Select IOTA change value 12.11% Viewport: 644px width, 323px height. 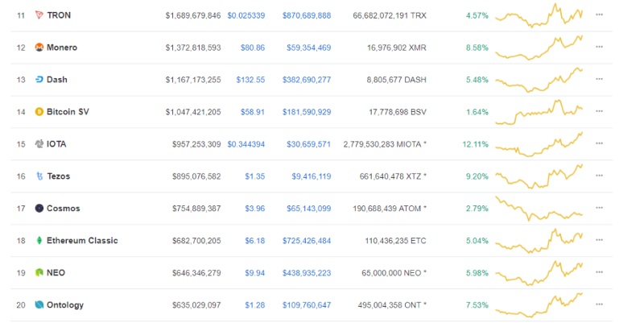pos(475,144)
